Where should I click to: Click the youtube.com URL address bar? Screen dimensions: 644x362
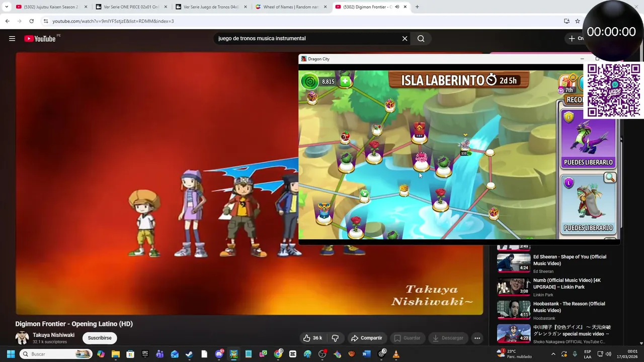[x=113, y=21]
